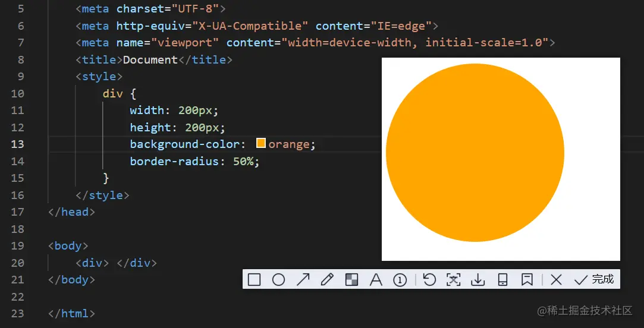Click line number 10 in gutter
This screenshot has width=644, height=328.
(x=18, y=94)
